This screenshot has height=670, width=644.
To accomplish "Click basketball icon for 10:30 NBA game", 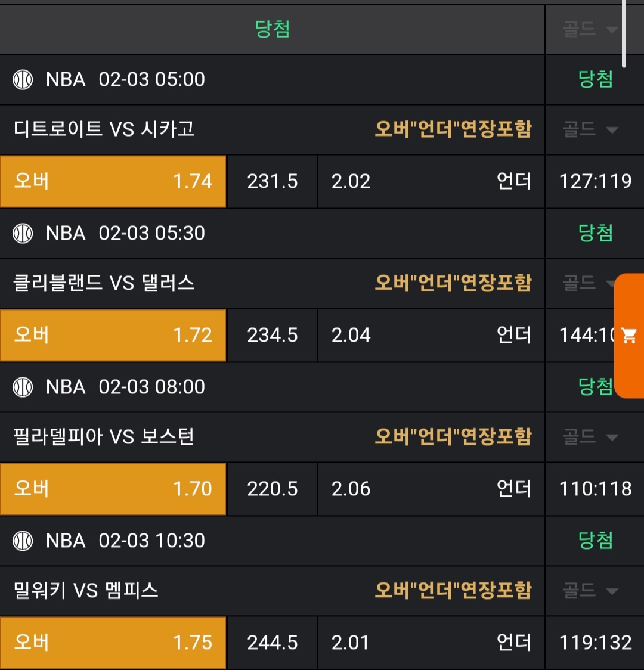I will click(x=23, y=541).
